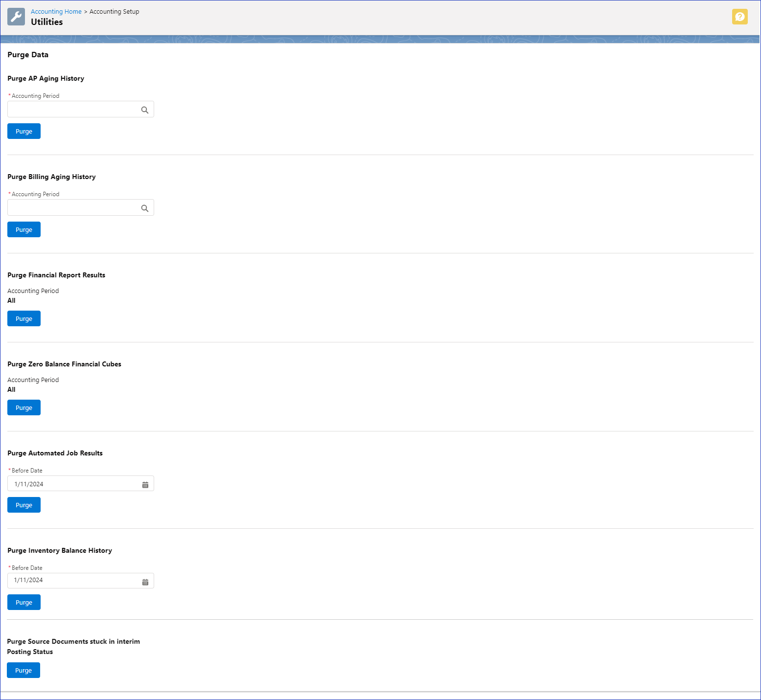Click the search icon in Billing Aging lookup
This screenshot has height=700, width=761.
click(x=144, y=208)
